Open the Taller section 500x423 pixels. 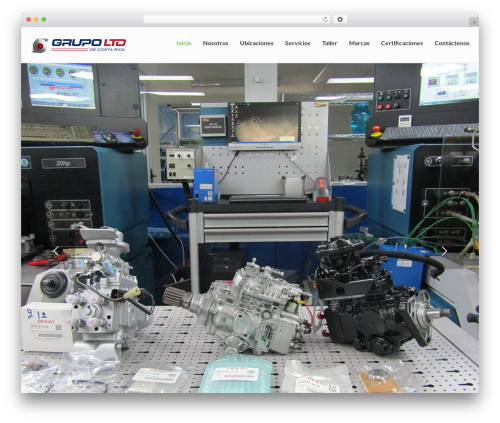coord(329,43)
